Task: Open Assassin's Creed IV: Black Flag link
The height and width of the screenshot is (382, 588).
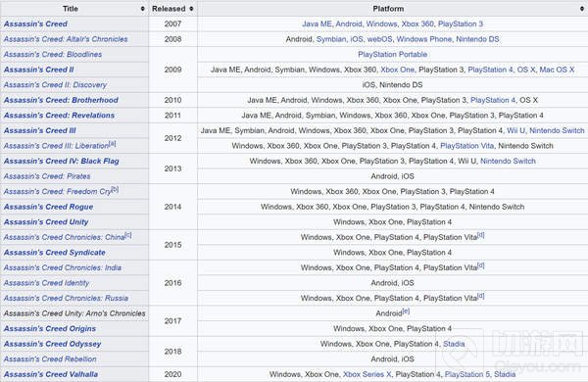Action: pos(62,162)
